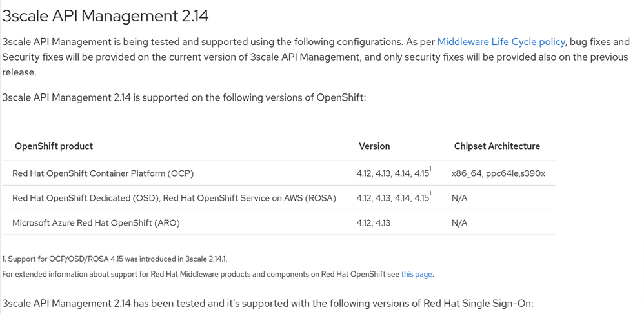Select the Version column header
Image resolution: width=644 pixels, height=314 pixels.
coord(374,146)
